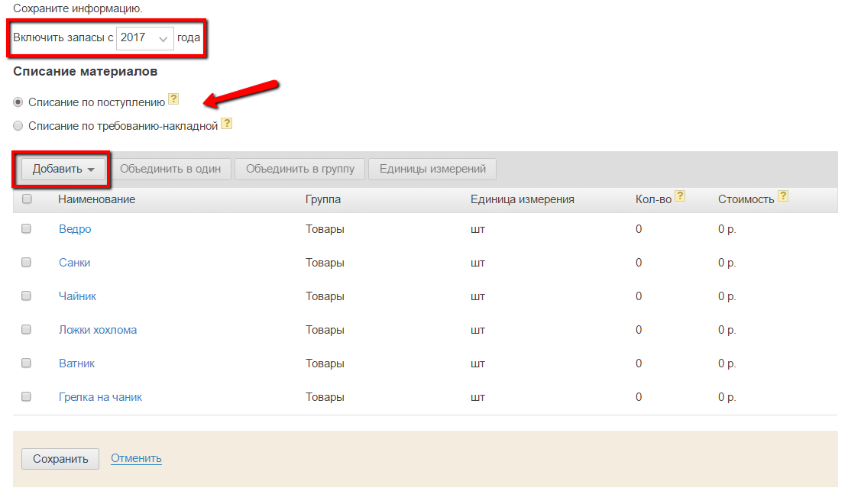
Task: Check the box for Чайник row
Action: click(x=26, y=296)
